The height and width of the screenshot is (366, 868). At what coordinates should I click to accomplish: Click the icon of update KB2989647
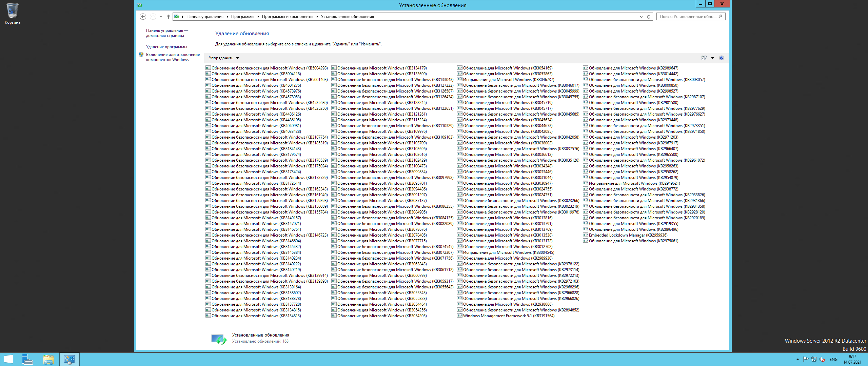586,68
